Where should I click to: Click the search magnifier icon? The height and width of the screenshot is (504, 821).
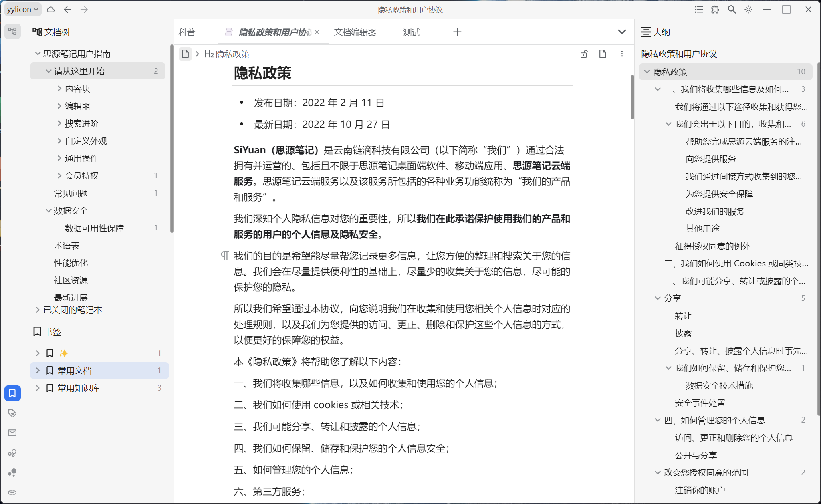coord(732,10)
